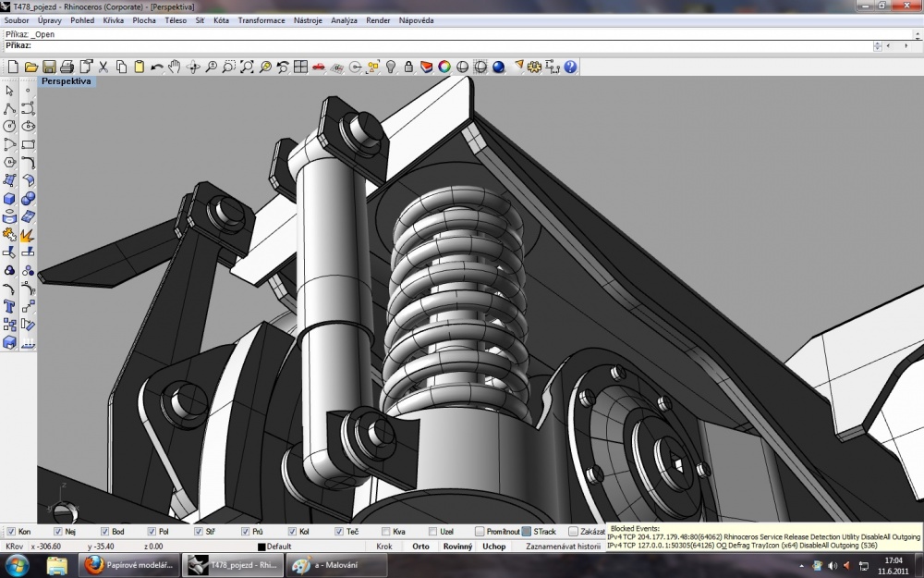Open the Soubor menu

17,20
